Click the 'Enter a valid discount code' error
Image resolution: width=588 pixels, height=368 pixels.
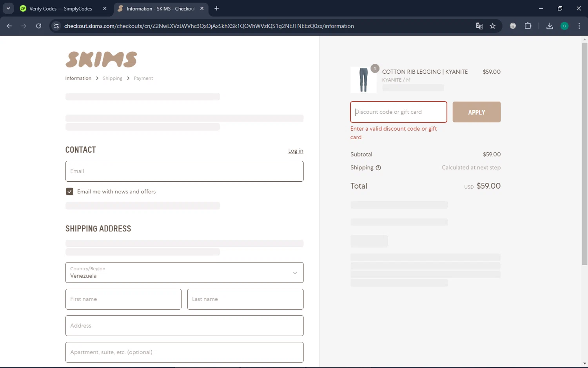393,133
